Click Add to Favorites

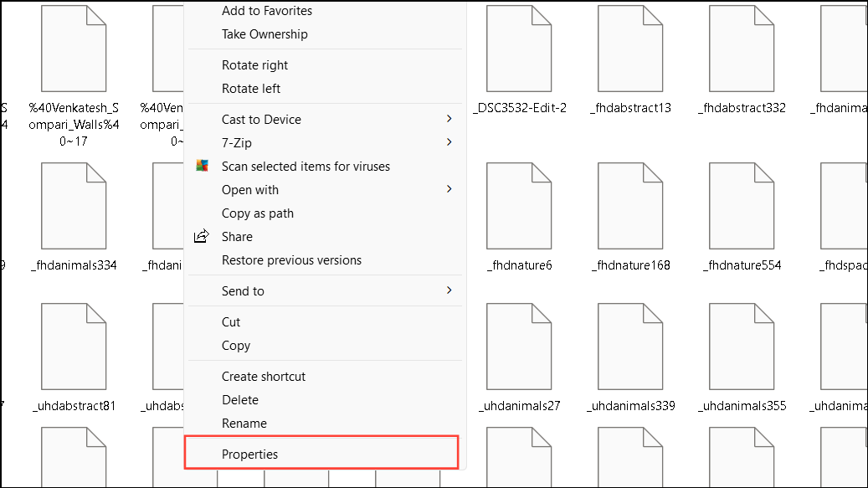(x=266, y=11)
